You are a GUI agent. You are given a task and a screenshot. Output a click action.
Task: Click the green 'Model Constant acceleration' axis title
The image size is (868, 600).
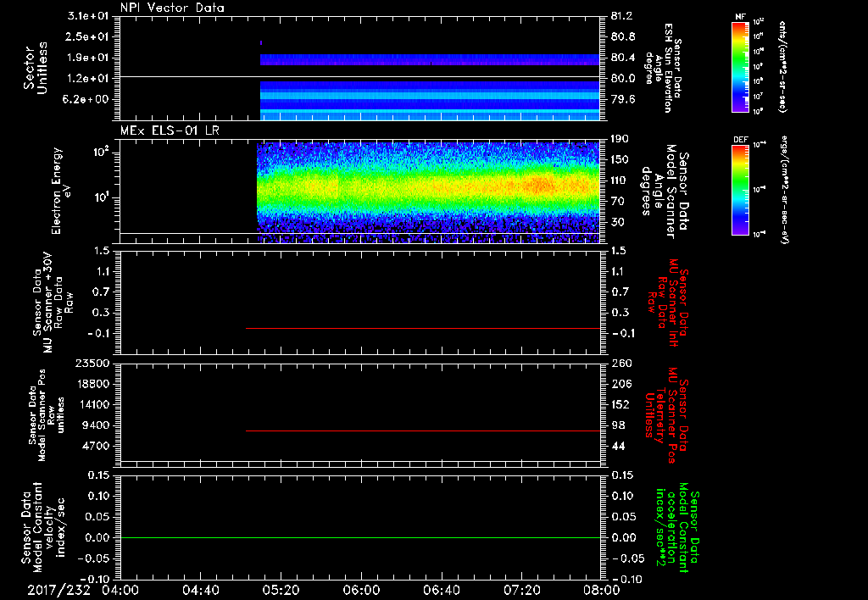pyautogui.click(x=676, y=529)
